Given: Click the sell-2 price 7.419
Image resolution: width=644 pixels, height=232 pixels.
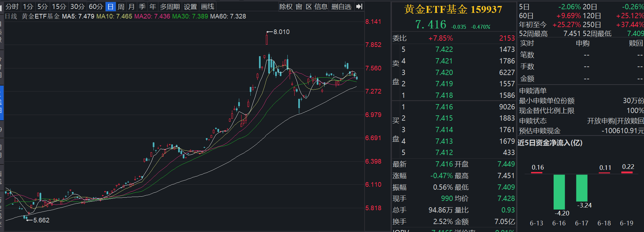Looking at the screenshot, I should pos(444,84).
